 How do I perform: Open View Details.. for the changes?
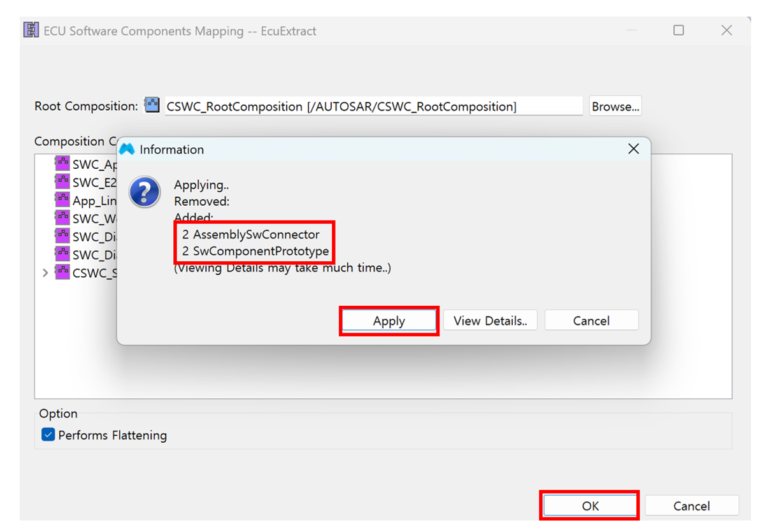[490, 320]
